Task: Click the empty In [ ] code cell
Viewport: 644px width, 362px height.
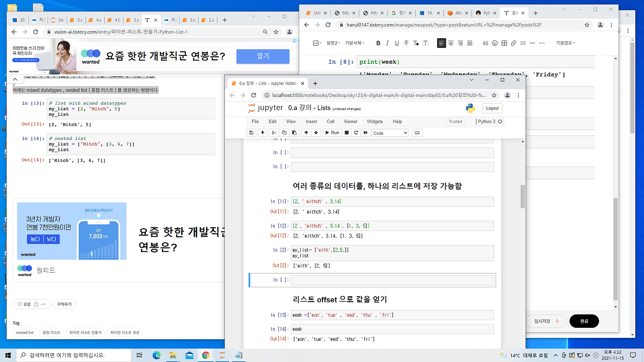Action: pos(392,280)
